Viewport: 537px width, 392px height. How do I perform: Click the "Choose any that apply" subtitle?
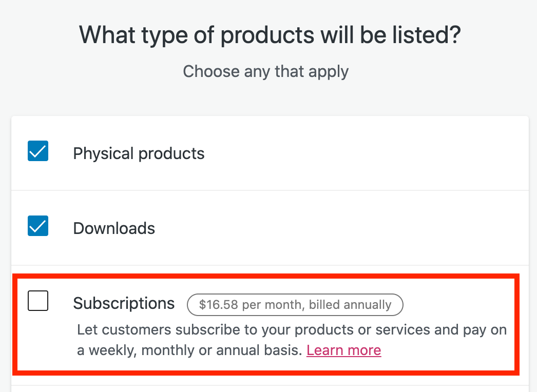pyautogui.click(x=265, y=71)
